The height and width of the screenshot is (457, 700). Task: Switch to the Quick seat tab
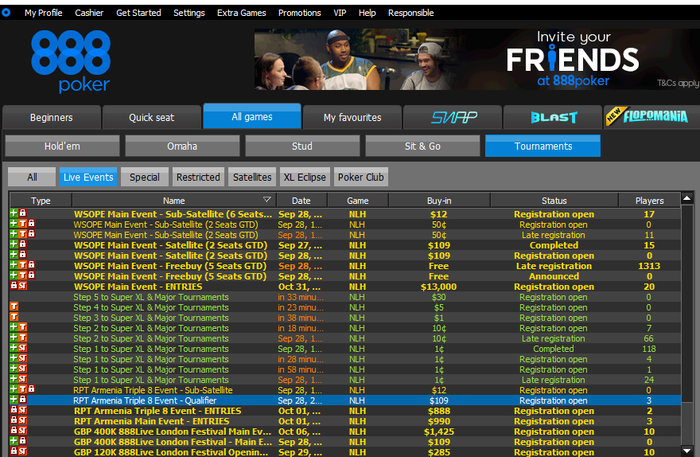tap(151, 117)
